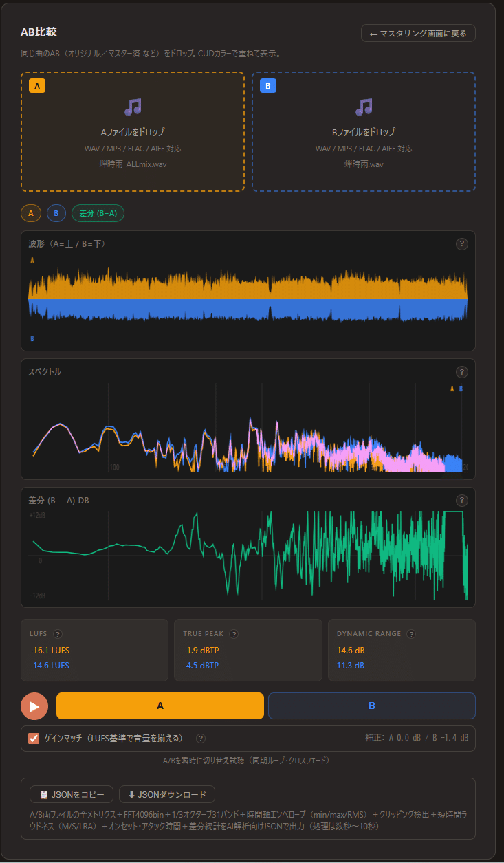The width and height of the screenshot is (504, 863).
Task: Click file name 蝉時雨.wav
Action: [364, 164]
